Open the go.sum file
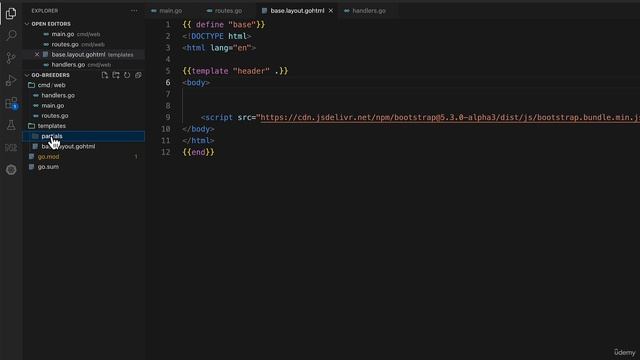Viewport: 640px width, 360px height. 48,167
